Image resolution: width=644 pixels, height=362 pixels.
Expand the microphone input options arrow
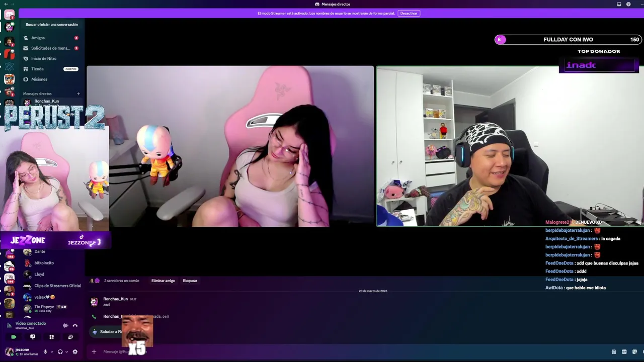(51, 352)
